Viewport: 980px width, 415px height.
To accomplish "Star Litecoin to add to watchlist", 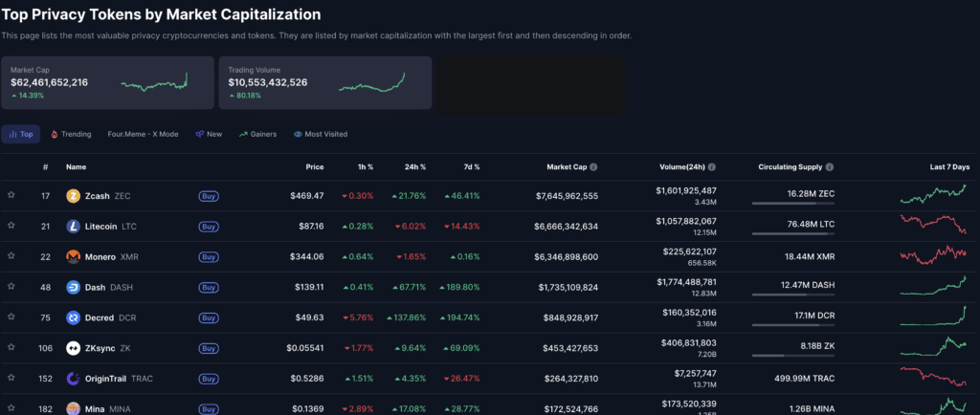I will click(x=11, y=226).
